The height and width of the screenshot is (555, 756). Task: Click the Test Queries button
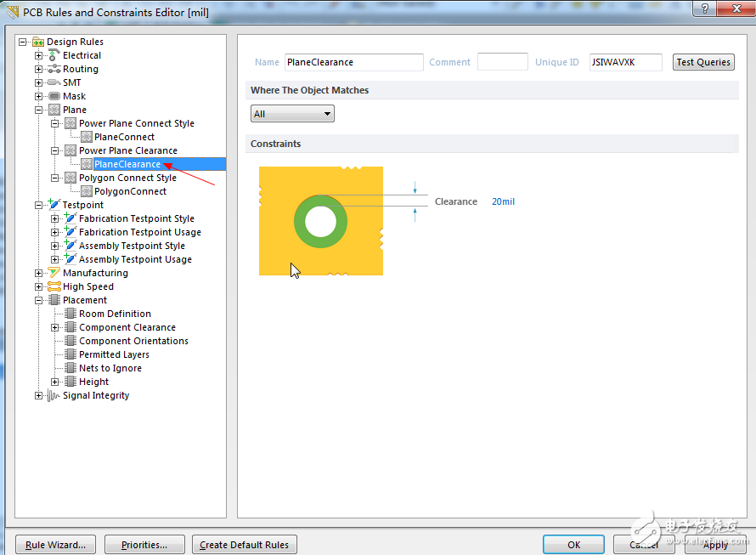(x=703, y=62)
